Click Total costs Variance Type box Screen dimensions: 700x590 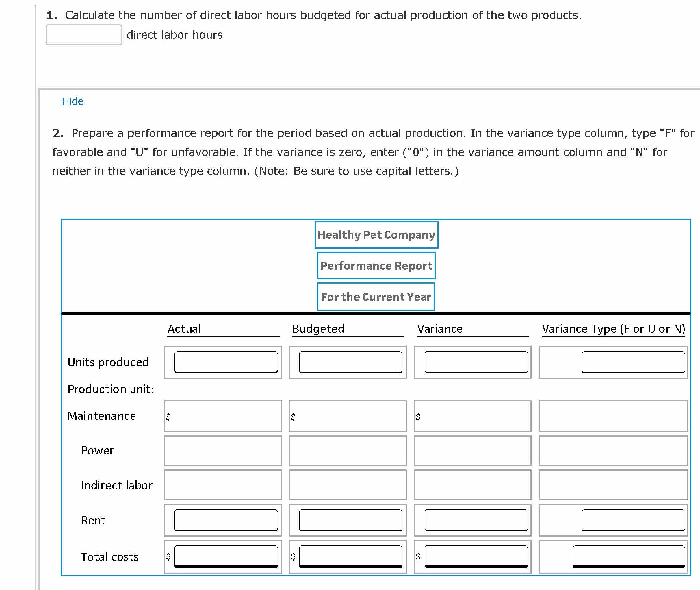(628, 556)
